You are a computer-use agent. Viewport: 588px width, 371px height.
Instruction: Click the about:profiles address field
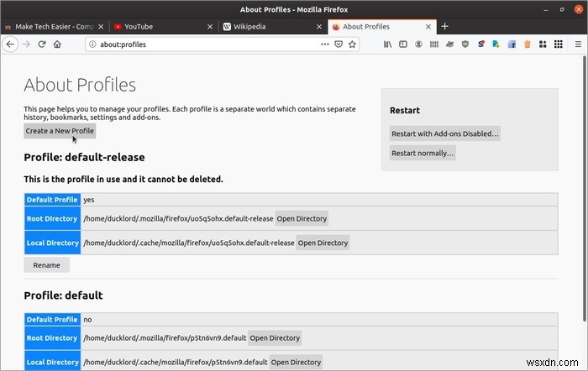coord(202,44)
